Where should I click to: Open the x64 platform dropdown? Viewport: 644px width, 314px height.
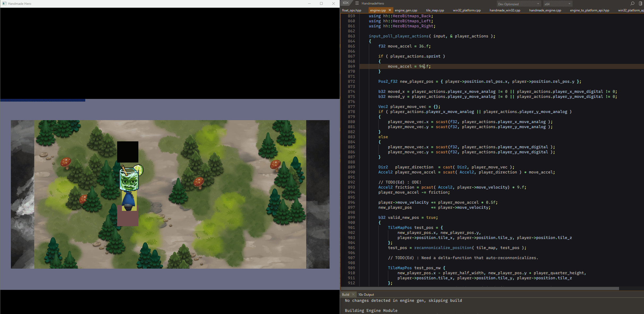[x=557, y=4]
